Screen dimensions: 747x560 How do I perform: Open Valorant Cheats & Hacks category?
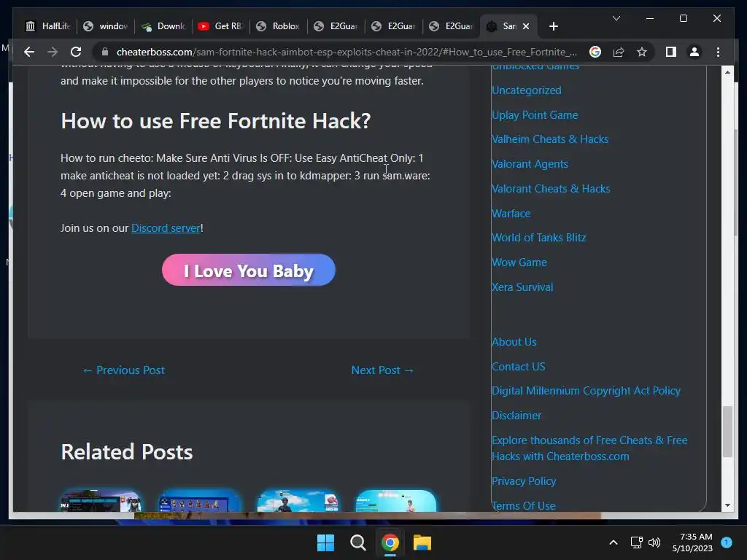551,189
